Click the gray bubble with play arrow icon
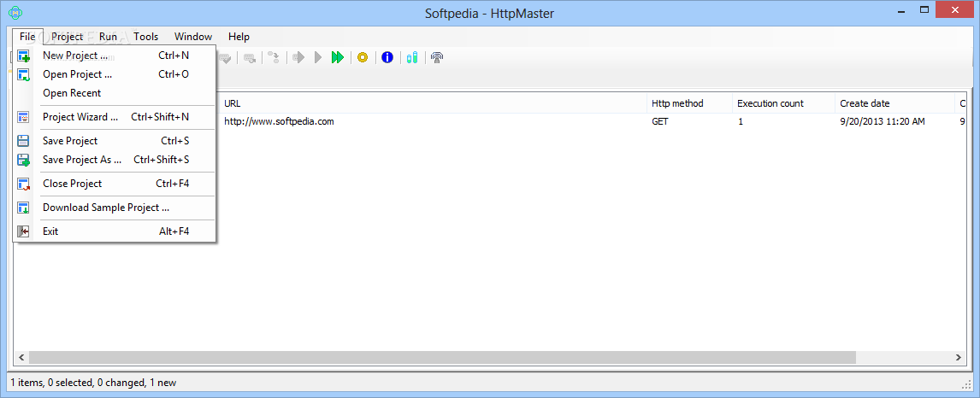The height and width of the screenshot is (398, 980). pyautogui.click(x=298, y=57)
